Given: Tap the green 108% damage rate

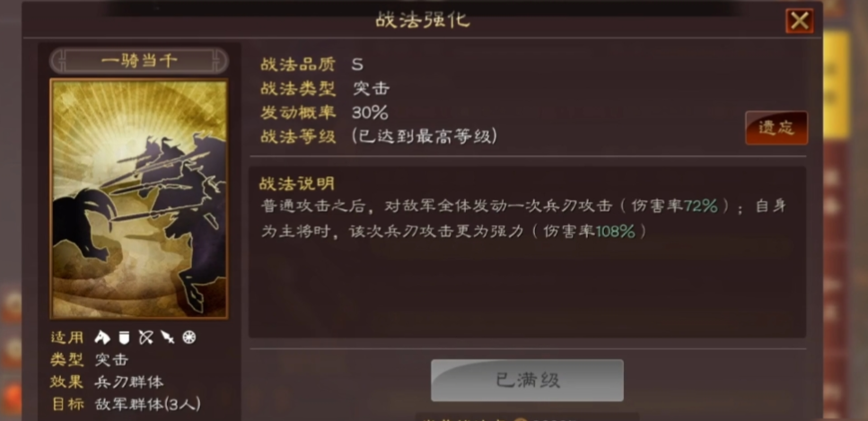Looking at the screenshot, I should [x=615, y=232].
